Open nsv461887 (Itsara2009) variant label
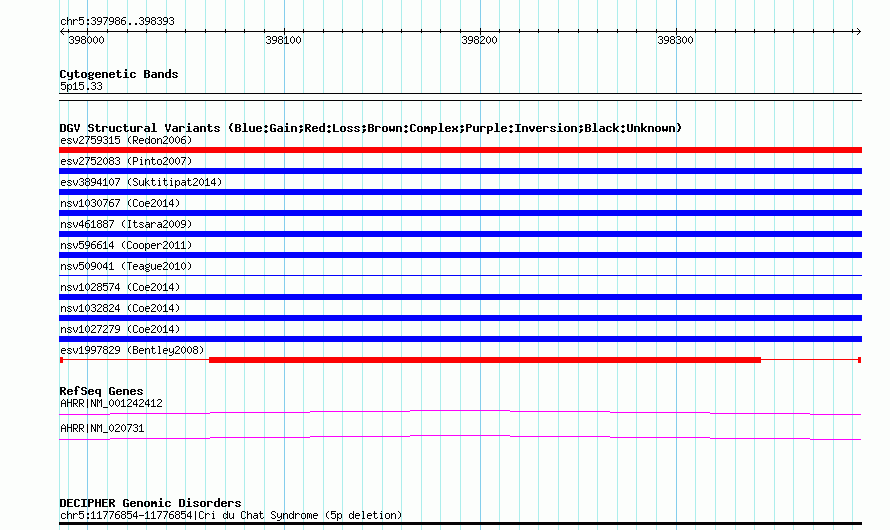Image resolution: width=890 pixels, height=530 pixels. [x=126, y=224]
